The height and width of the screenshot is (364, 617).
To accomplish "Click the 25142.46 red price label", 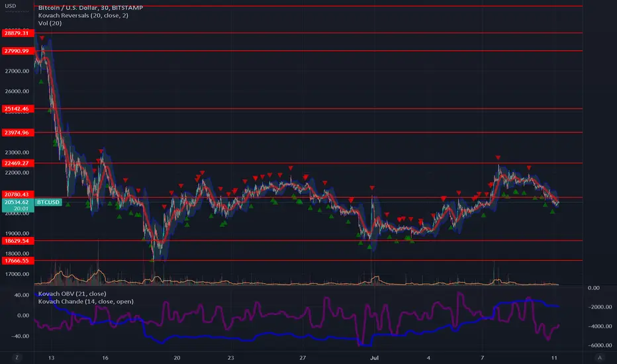I will coord(18,109).
